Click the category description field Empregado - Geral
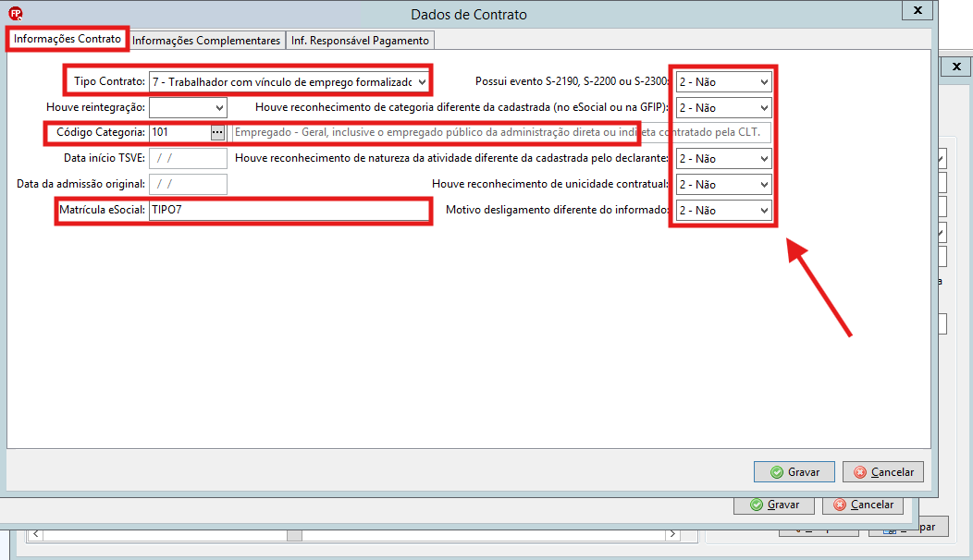This screenshot has width=973, height=560. [x=501, y=133]
